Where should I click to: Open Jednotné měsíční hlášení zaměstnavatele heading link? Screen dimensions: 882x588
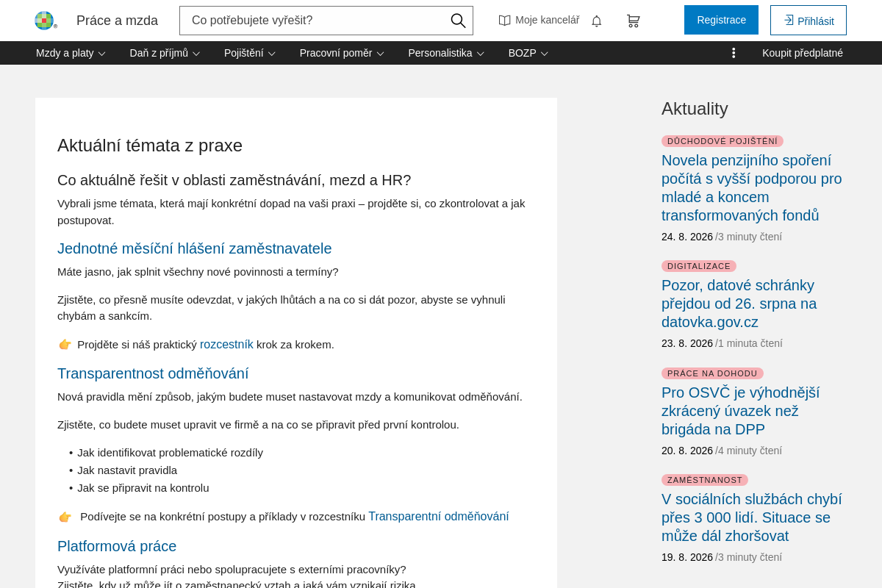pos(195,248)
